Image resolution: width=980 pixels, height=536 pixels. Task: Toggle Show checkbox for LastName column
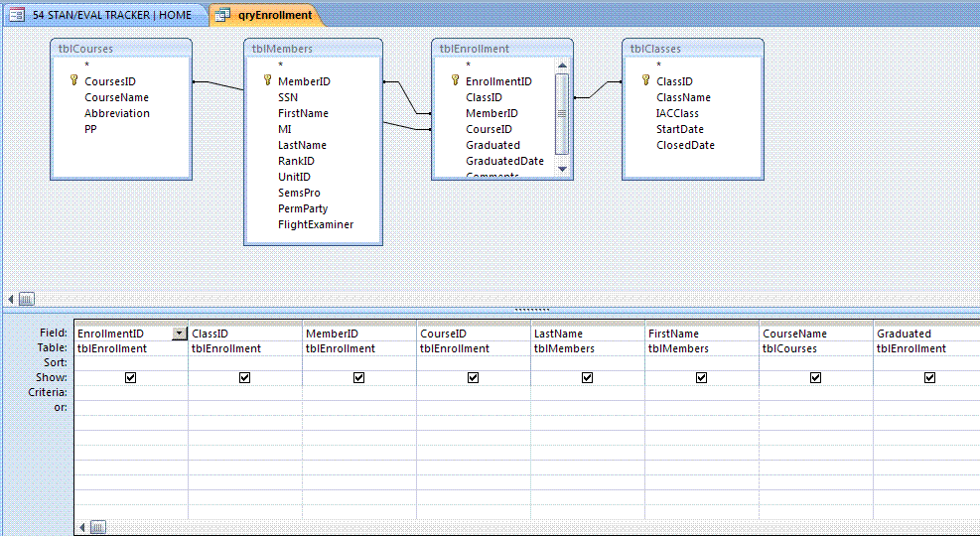pos(588,378)
